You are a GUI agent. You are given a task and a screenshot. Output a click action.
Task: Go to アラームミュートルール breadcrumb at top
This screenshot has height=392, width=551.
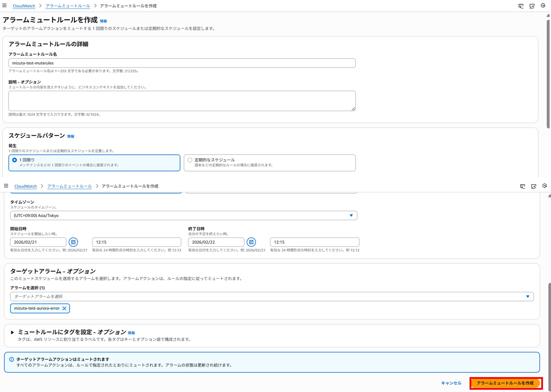[68, 6]
